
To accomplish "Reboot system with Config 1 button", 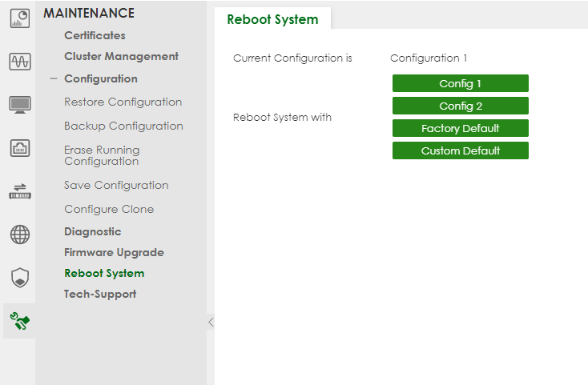I will pos(460,83).
